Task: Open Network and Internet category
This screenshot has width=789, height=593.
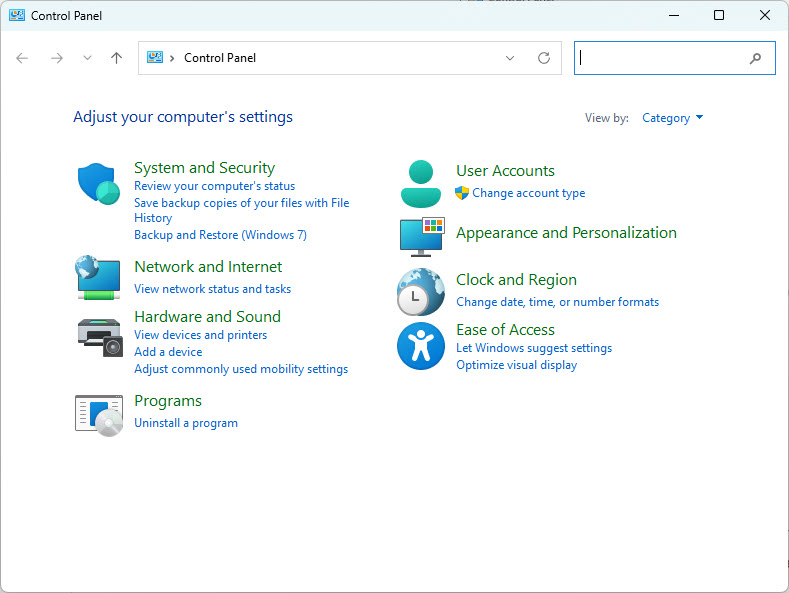Action: point(208,266)
